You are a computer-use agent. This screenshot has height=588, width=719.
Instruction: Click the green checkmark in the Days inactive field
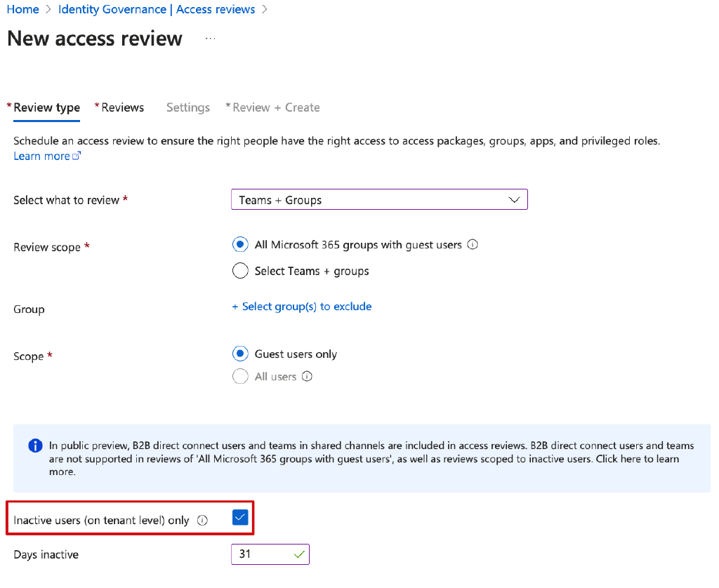tap(300, 554)
